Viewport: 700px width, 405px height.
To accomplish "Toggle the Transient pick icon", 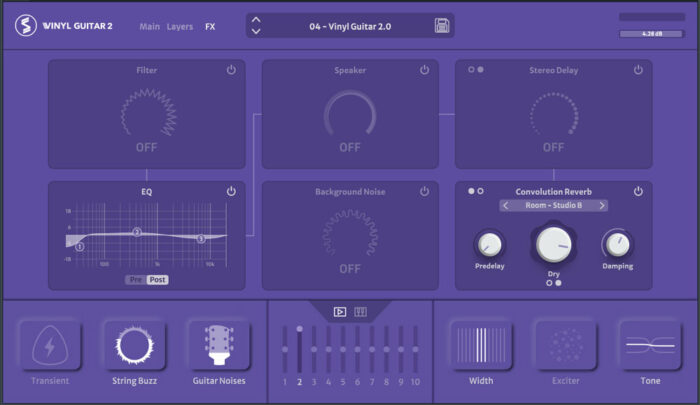I will [50, 345].
